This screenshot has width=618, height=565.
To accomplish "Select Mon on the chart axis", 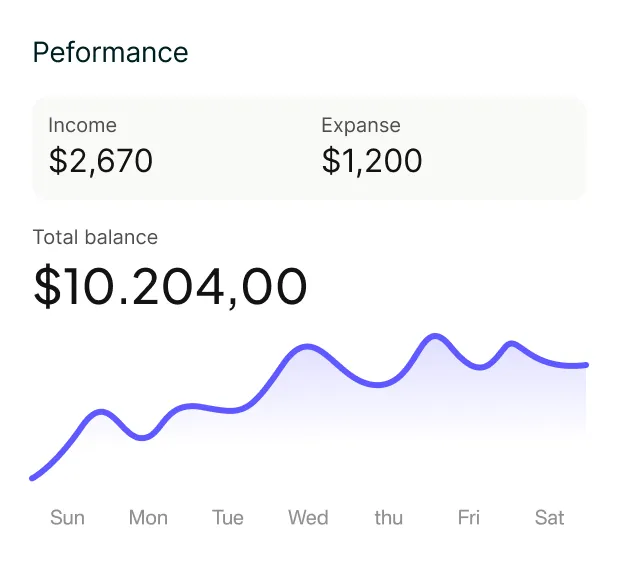I will pos(148,518).
